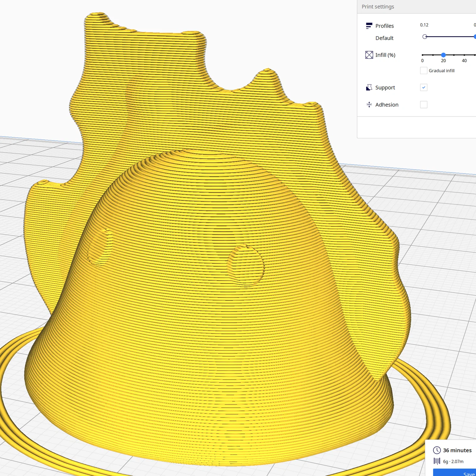Click the 'Adhesion' label
This screenshot has width=476, height=476.
[387, 105]
